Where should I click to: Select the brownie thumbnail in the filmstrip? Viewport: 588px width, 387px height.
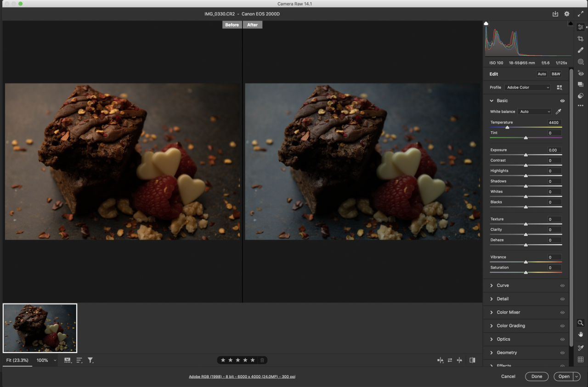pos(40,328)
